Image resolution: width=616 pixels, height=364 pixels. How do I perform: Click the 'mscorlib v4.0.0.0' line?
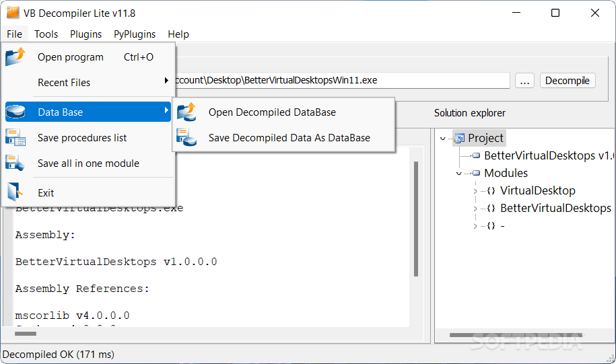pyautogui.click(x=72, y=316)
